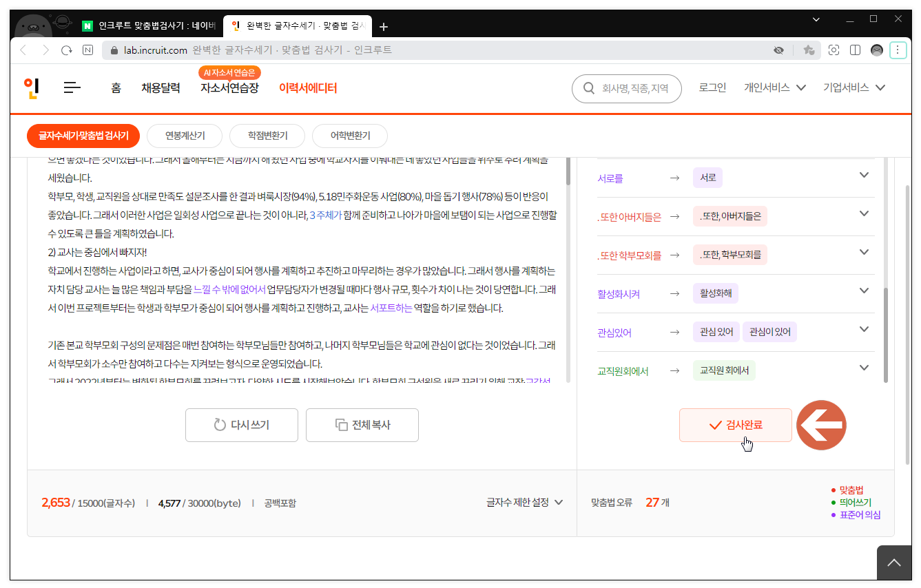
Task: Open the 홈 menu
Action: [x=116, y=88]
